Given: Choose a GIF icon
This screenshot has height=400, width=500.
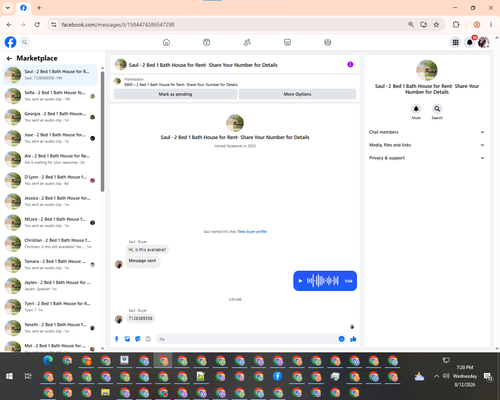Looking at the screenshot, I should pos(148,339).
